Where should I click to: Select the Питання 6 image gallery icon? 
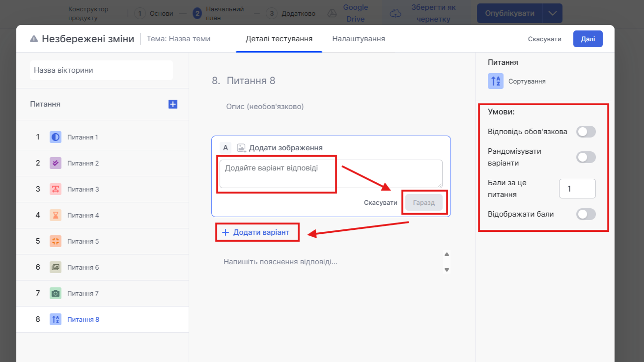[56, 267]
